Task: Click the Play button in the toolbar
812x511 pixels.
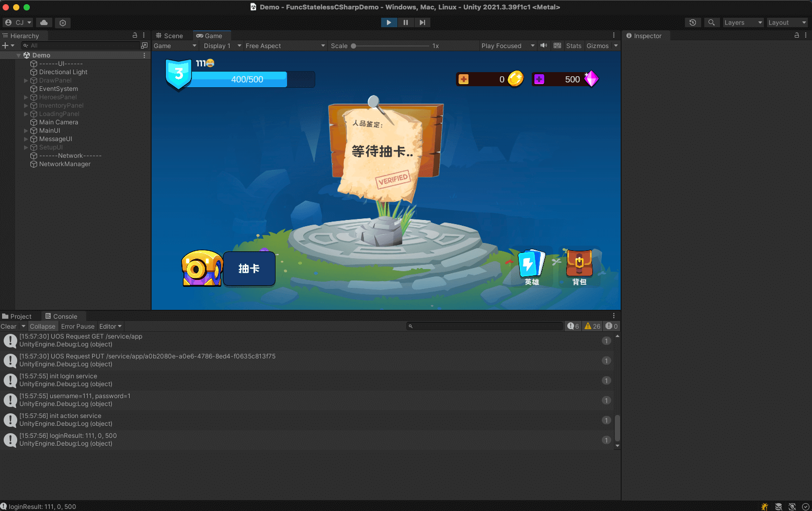Action: (x=388, y=22)
